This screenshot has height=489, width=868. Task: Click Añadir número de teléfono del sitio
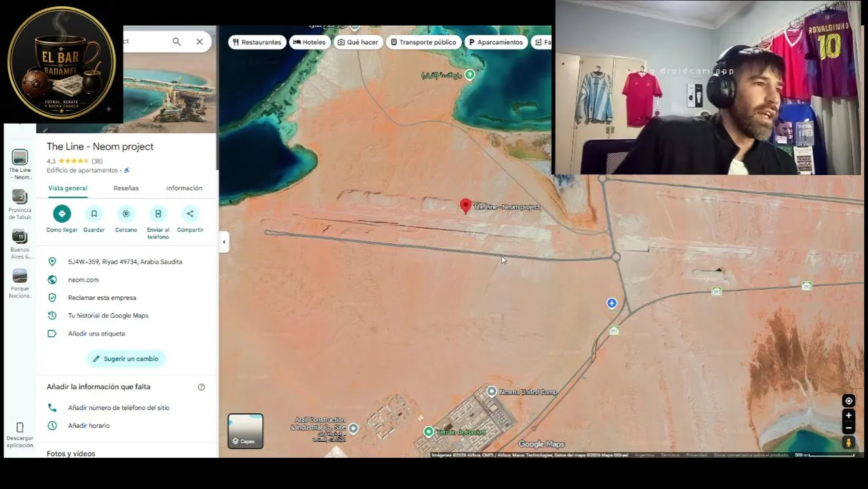coord(119,407)
